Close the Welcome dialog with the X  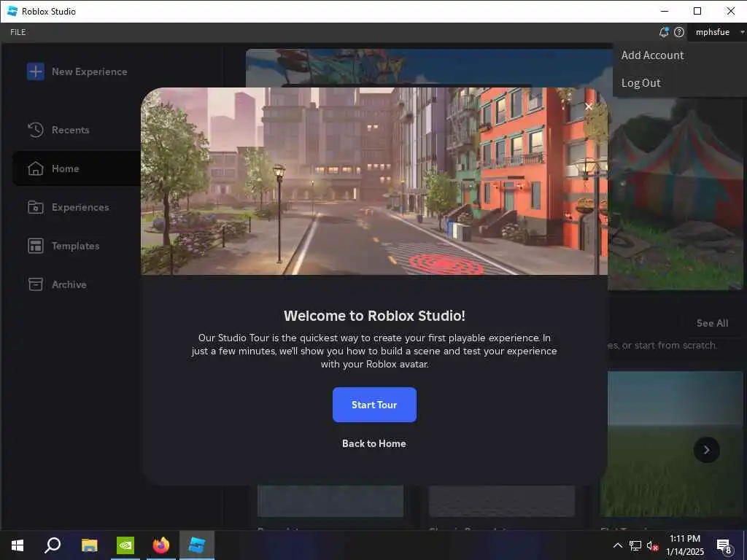coord(589,106)
